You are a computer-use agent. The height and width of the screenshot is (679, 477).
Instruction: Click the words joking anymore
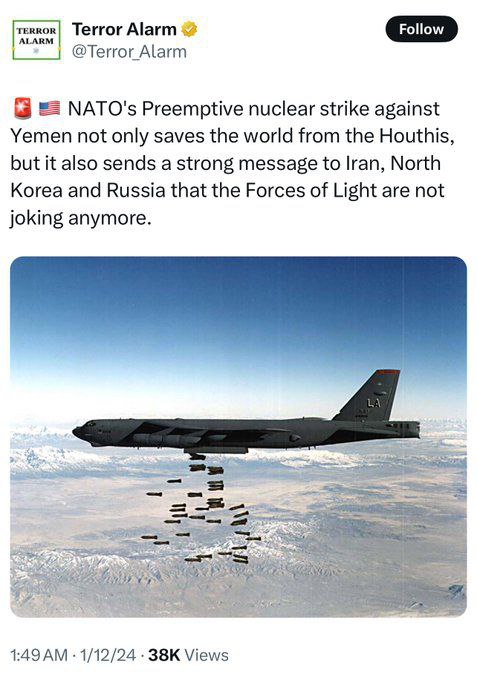pyautogui.click(x=81, y=219)
